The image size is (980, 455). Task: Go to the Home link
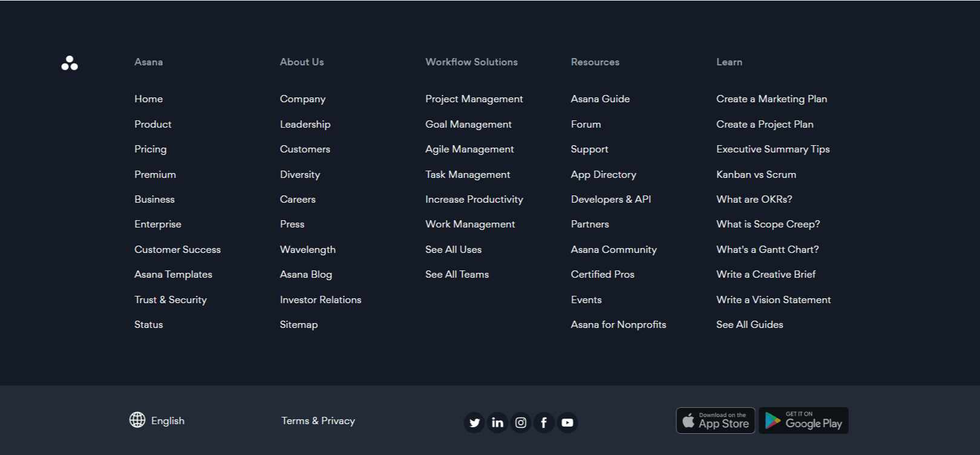[149, 99]
